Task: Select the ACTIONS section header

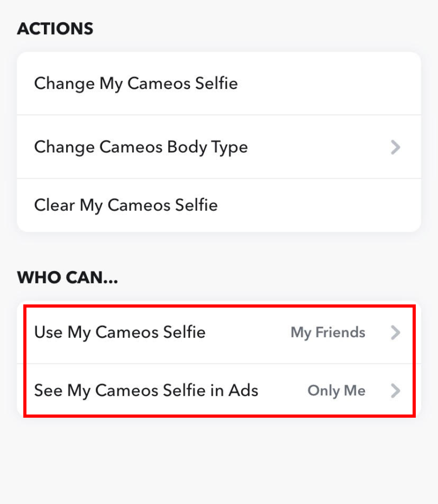Action: pyautogui.click(x=55, y=29)
